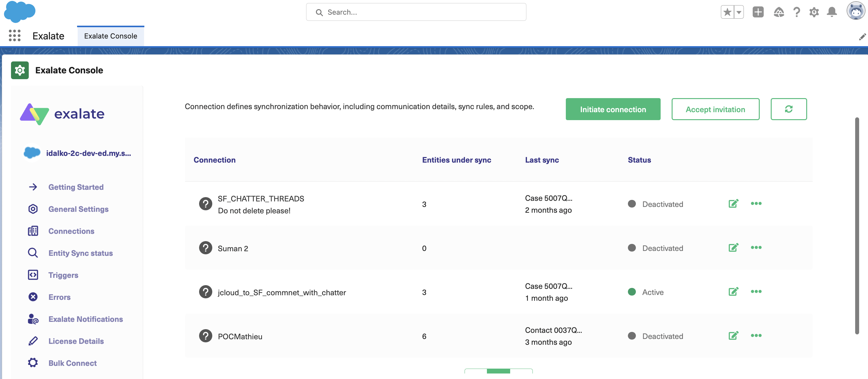Click Initiate connection button
Screen dimensions: 868x379
(x=613, y=109)
